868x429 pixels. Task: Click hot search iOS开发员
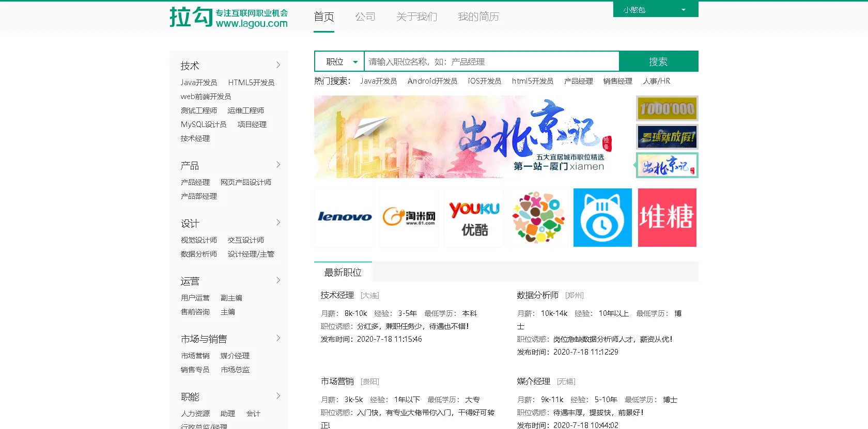(484, 81)
